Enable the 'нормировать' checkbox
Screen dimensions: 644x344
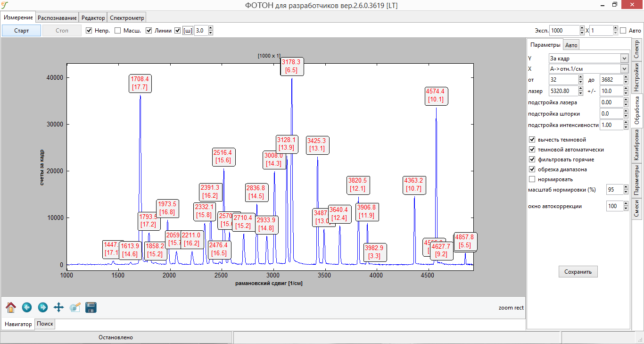click(x=532, y=179)
